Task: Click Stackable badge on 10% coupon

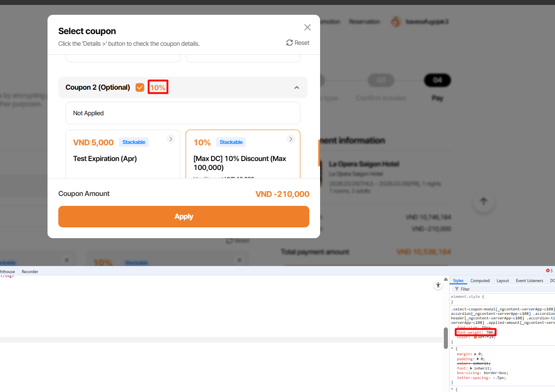Action: 231,142
